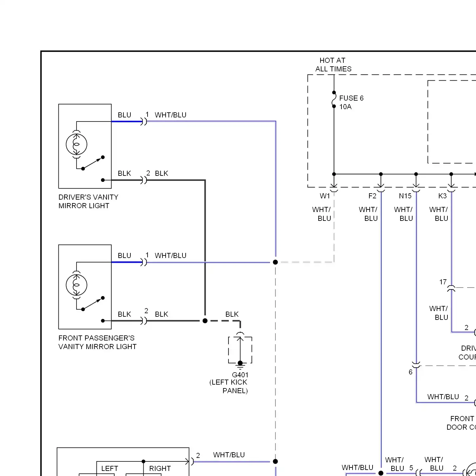The height and width of the screenshot is (476, 476).
Task: Click connector pin 6 label
Action: [411, 372]
